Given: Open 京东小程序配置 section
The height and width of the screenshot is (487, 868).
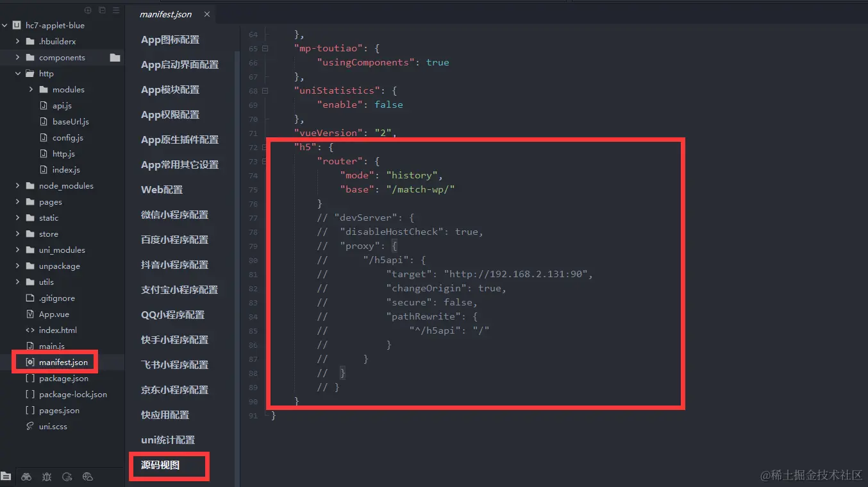Looking at the screenshot, I should pos(174,390).
